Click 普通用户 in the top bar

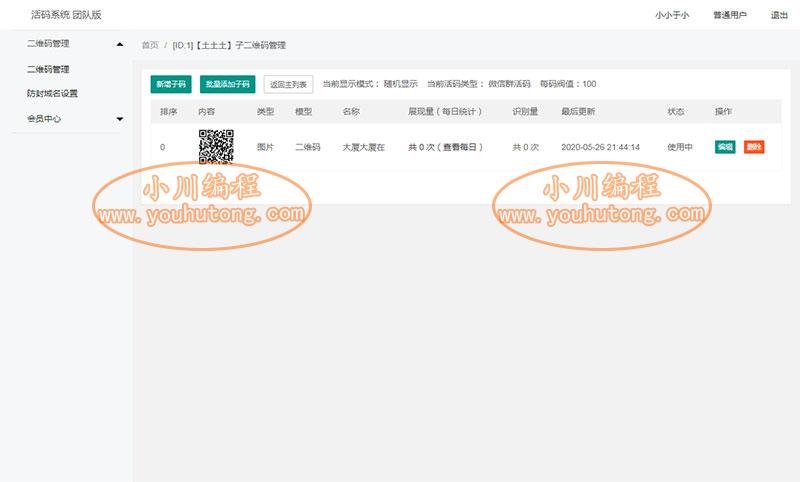pos(730,15)
